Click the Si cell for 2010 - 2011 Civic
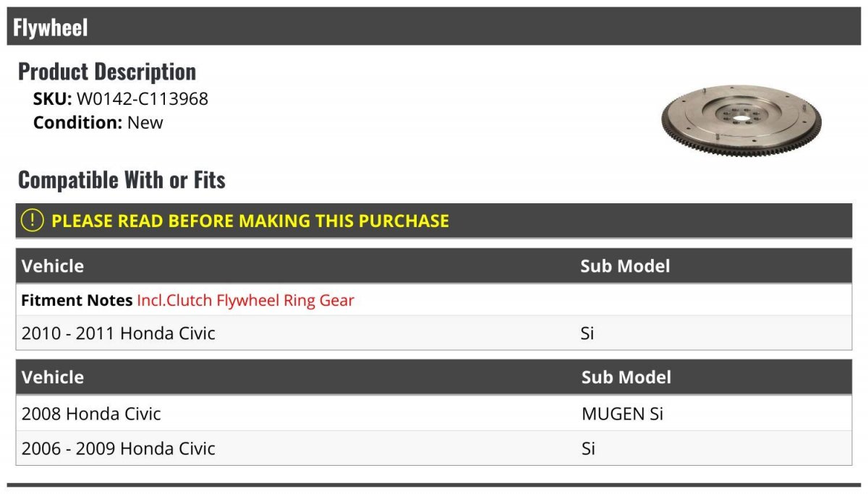Viewport: 868px width, 494px height. click(587, 333)
